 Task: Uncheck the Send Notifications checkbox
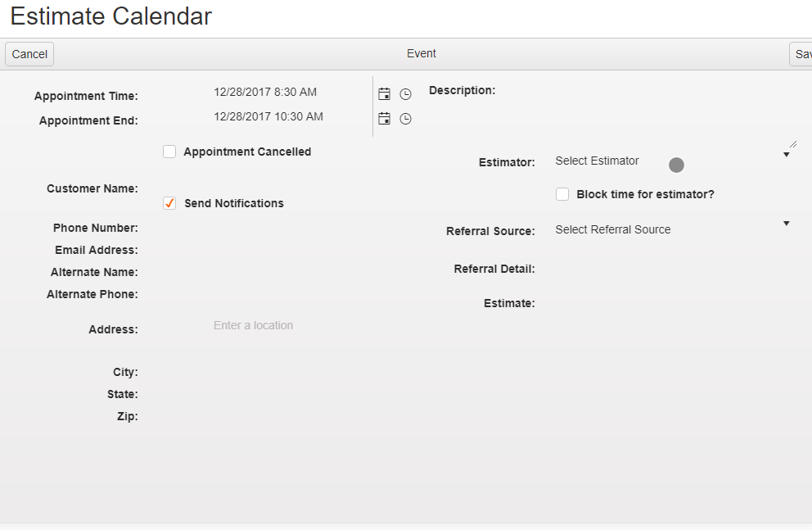point(169,203)
